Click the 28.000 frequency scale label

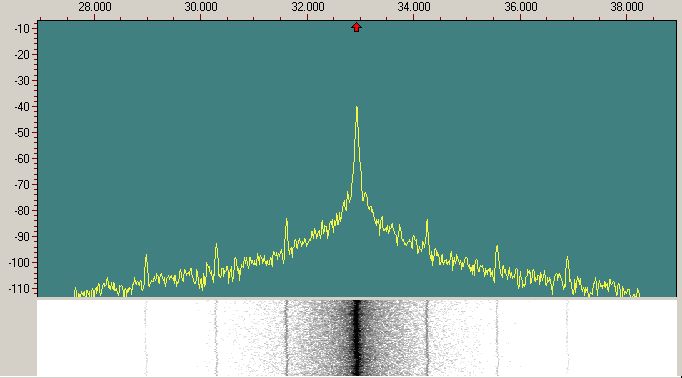[x=95, y=7]
